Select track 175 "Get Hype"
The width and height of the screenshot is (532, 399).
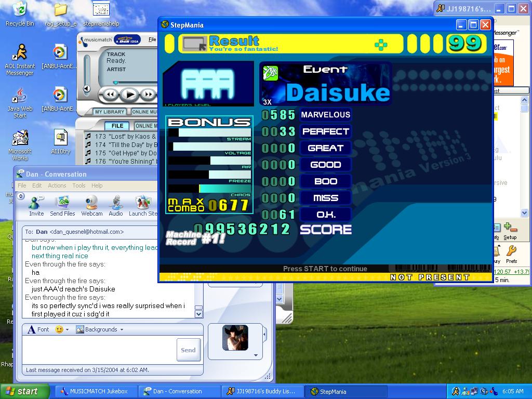121,153
